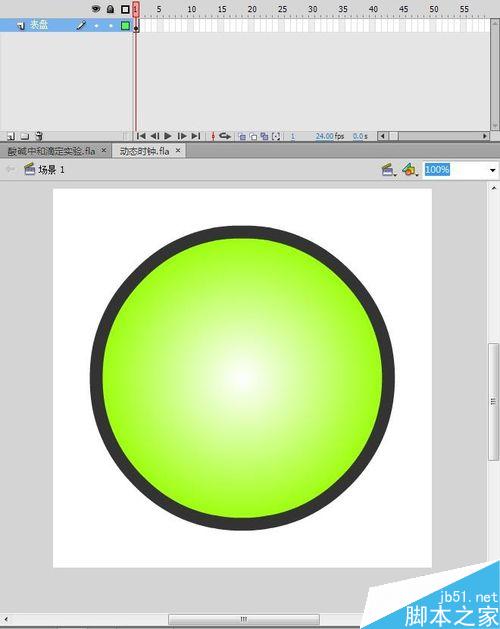Enable onion skin
500x629 pixels.
coord(242,136)
